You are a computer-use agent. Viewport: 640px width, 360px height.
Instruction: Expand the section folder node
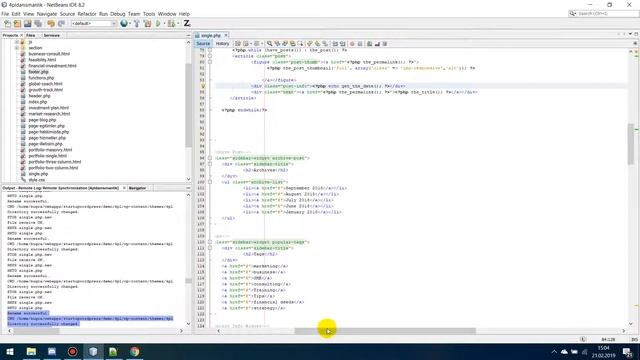point(17,48)
